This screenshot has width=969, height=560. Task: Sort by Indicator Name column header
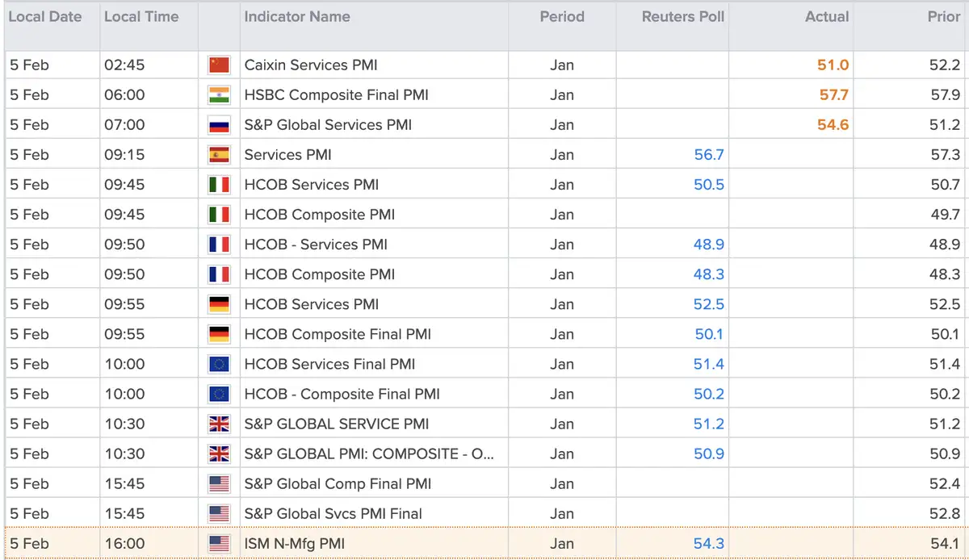tap(297, 16)
